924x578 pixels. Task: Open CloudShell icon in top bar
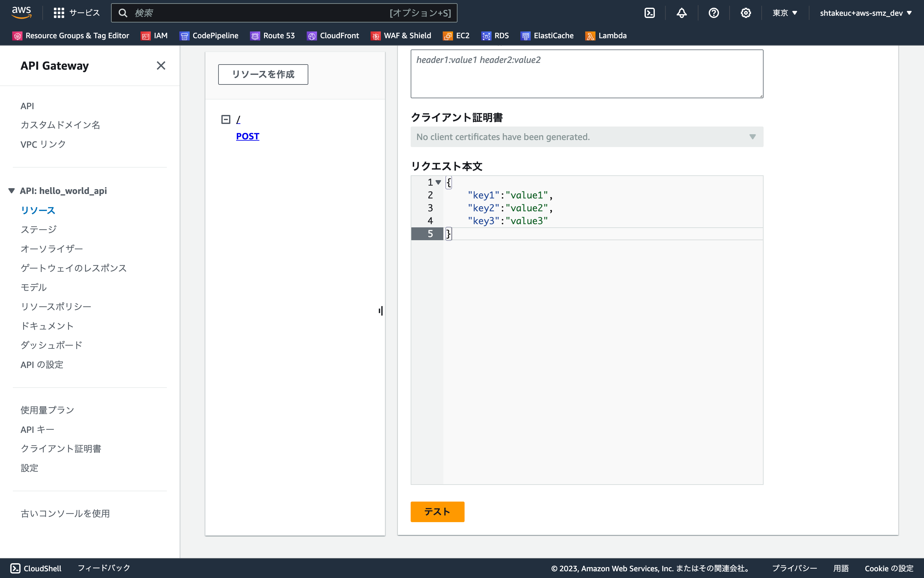[x=649, y=13]
